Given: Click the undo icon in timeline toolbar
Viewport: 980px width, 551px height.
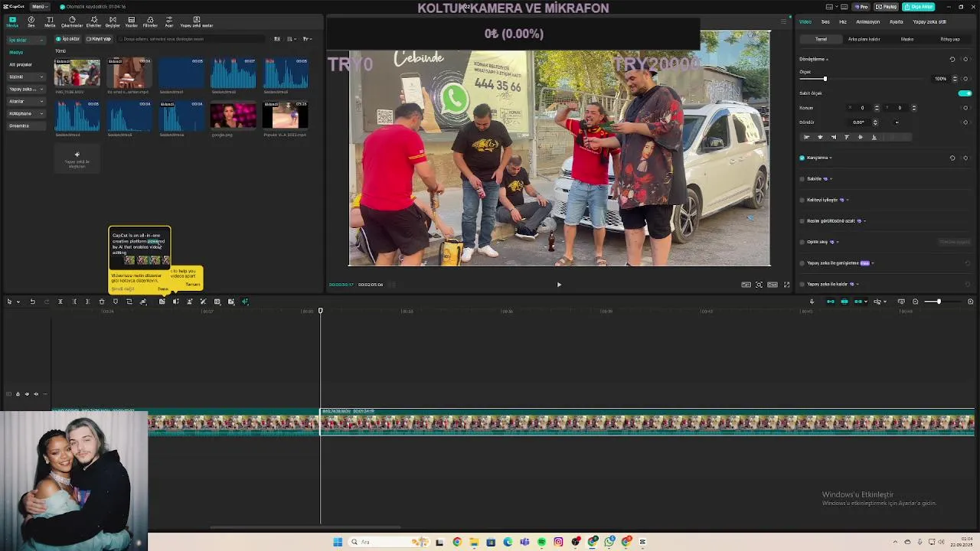Looking at the screenshot, I should pyautogui.click(x=33, y=302).
